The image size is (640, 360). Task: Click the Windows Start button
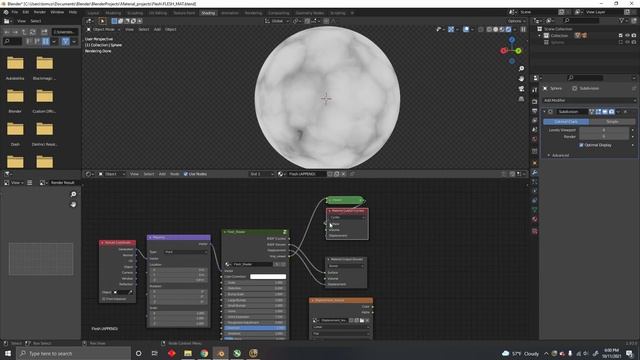(8, 353)
